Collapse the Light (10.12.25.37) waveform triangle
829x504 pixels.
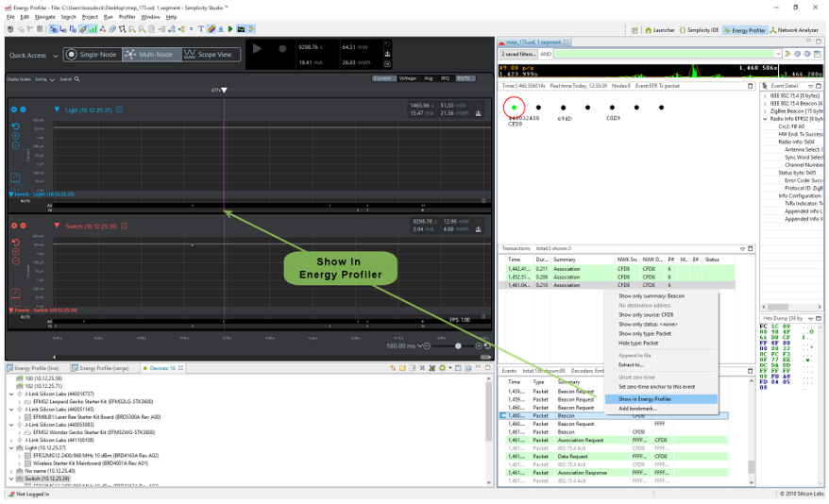(57, 109)
